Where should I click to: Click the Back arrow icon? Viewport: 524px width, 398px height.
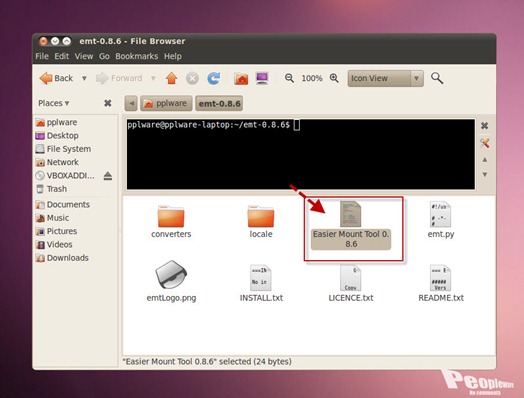46,78
